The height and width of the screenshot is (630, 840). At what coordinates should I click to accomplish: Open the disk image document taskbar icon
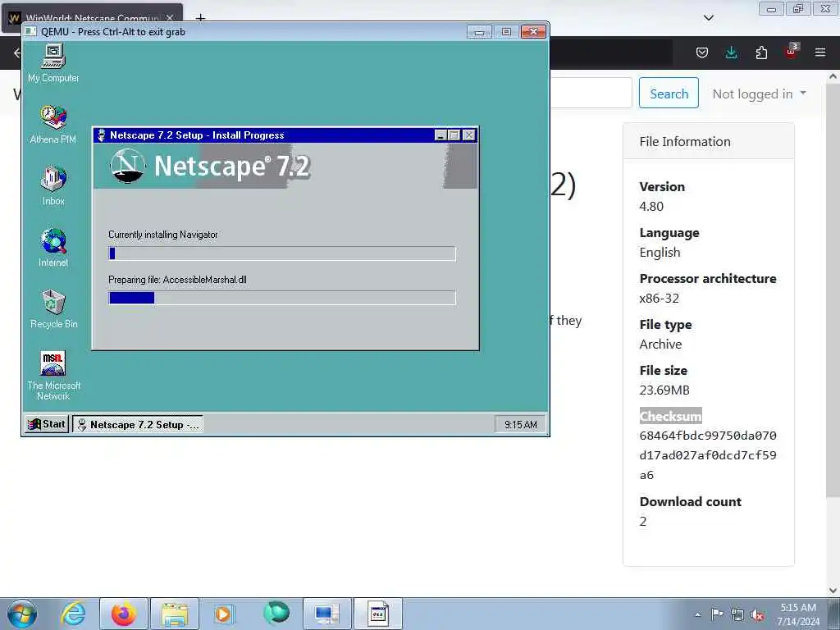377,614
